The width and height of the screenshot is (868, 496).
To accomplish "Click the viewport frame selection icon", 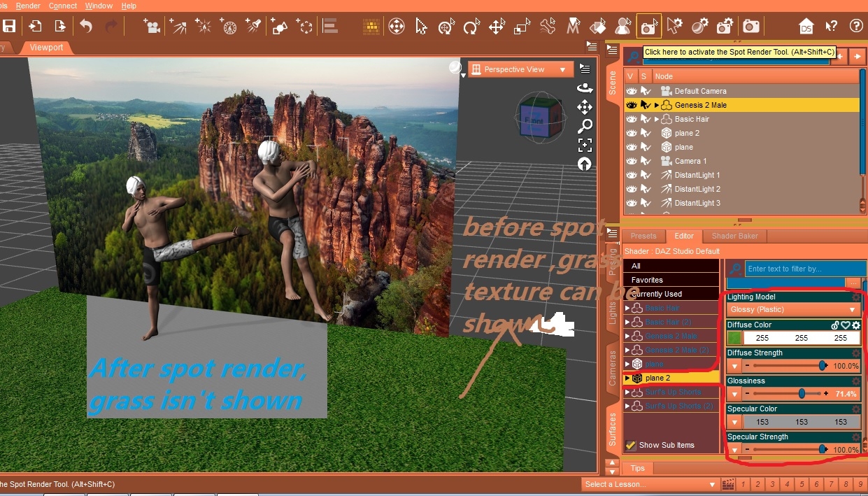I will [584, 145].
